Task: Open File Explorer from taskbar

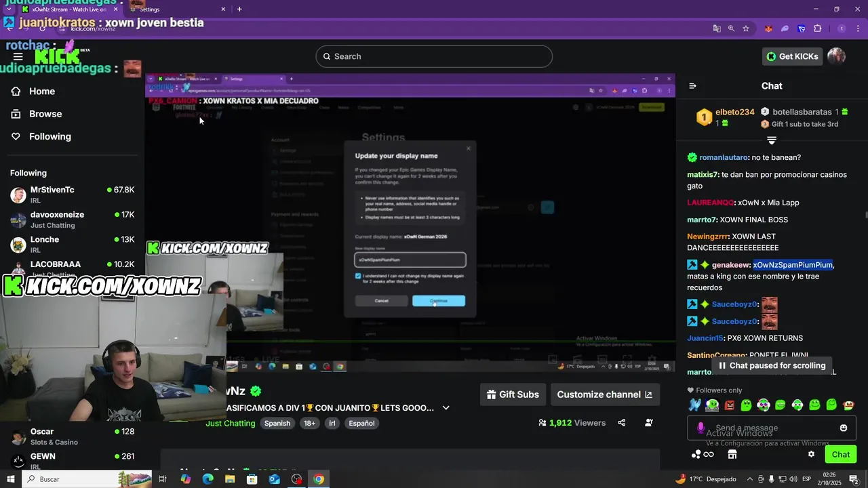Action: [x=230, y=479]
